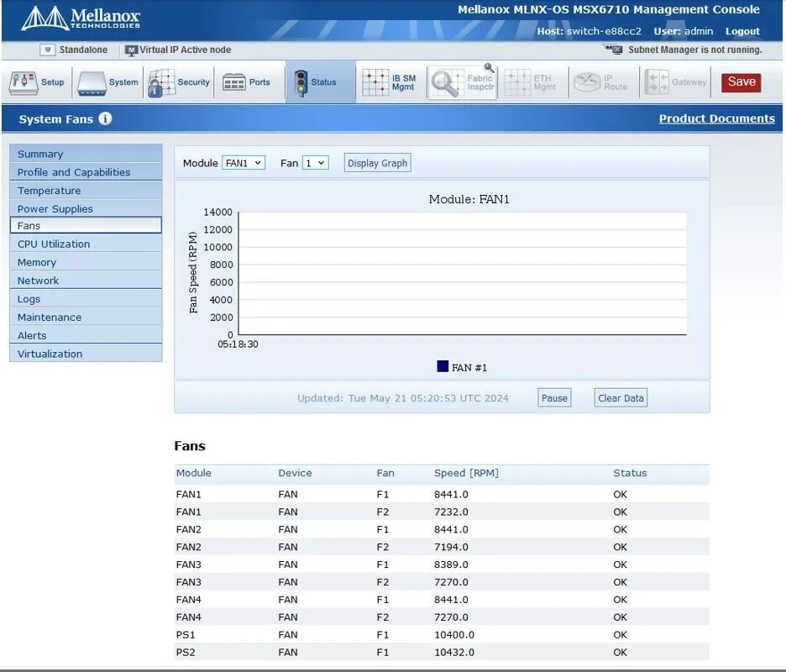The height and width of the screenshot is (672, 786).
Task: Select Power Supplies in the sidebar
Action: 86,208
